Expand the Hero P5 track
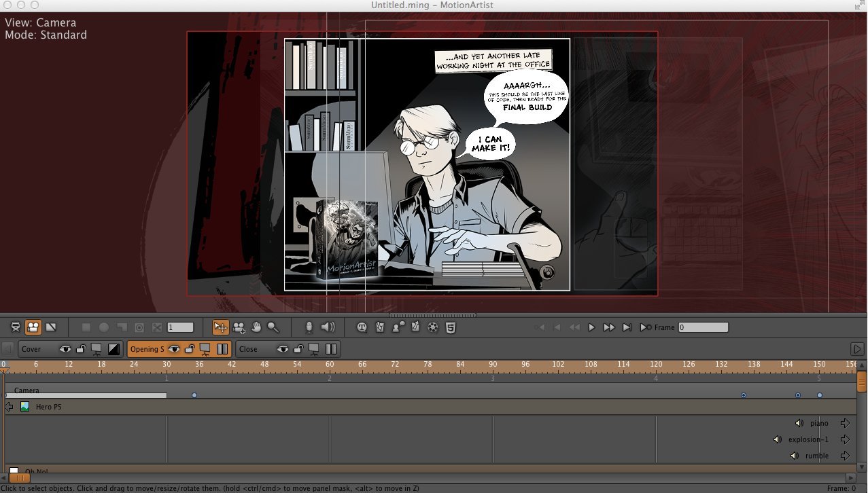The width and height of the screenshot is (868, 493). [x=10, y=406]
